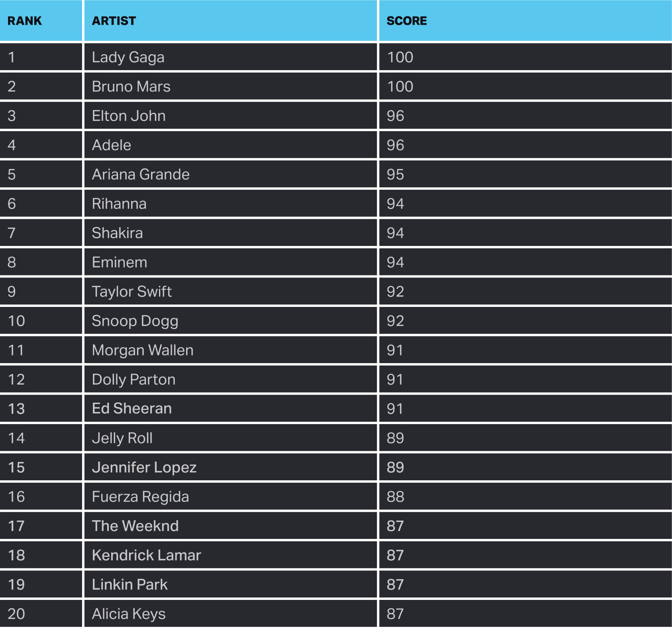Click the Ed Sheeran artist name
The height and width of the screenshot is (627, 672).
coord(132,409)
